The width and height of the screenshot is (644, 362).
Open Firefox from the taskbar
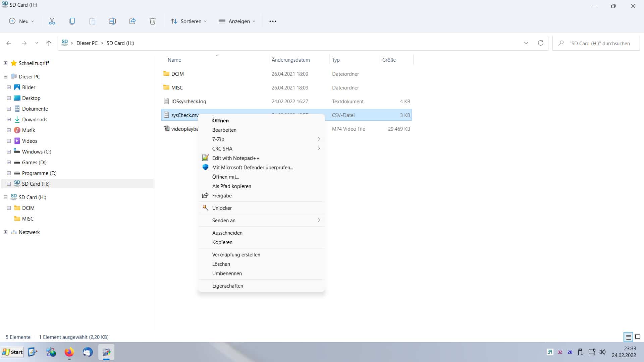[69, 352]
